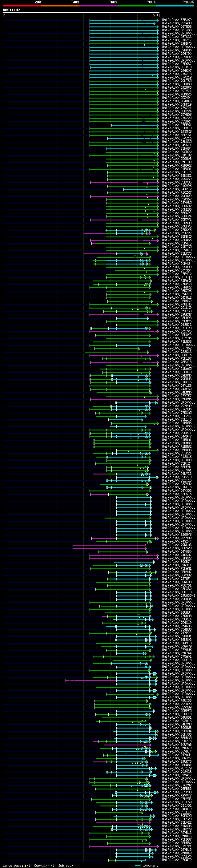Select hit UniRef100_Q2HVE3

tap(177, 128)
